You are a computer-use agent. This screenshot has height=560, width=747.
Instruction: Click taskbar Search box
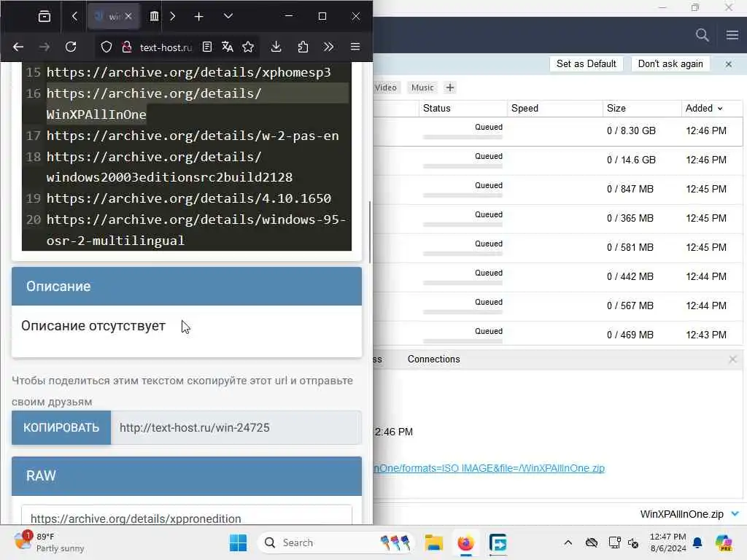click(336, 542)
